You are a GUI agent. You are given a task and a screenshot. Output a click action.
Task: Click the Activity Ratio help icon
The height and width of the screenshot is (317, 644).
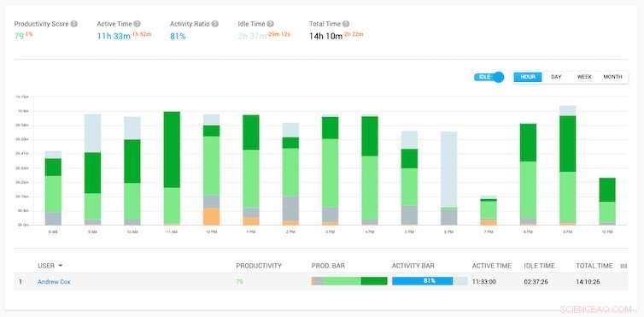pyautogui.click(x=214, y=24)
